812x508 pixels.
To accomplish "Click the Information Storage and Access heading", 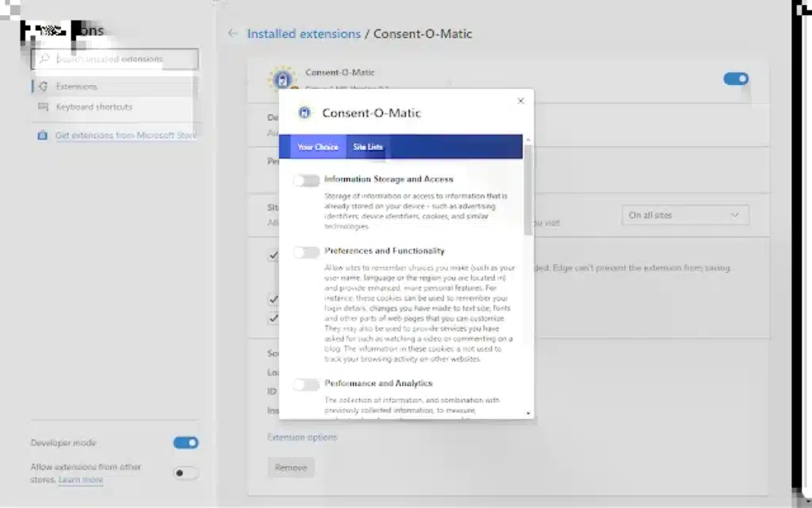I will pyautogui.click(x=389, y=179).
